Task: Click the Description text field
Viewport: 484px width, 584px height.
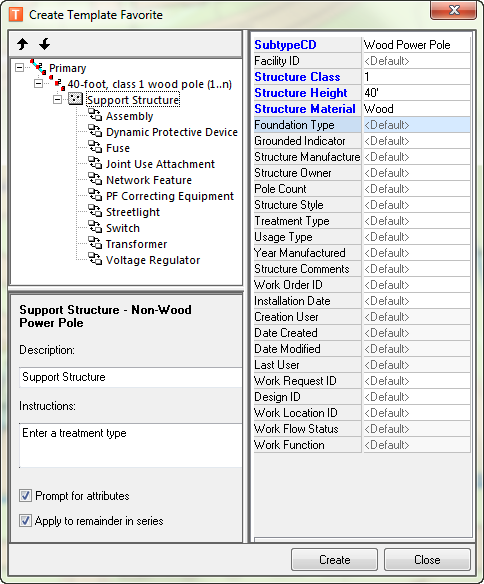Action: pyautogui.click(x=130, y=377)
